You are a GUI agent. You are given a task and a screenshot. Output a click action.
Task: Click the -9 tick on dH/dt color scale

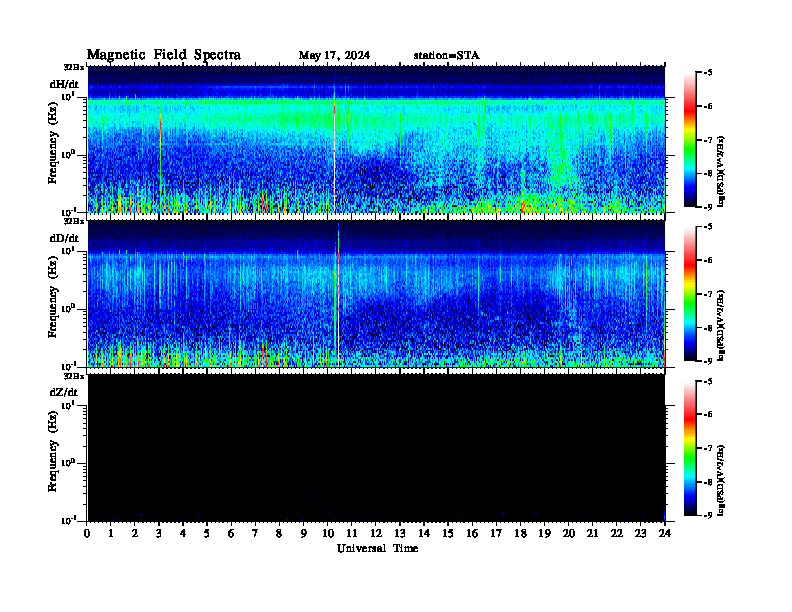click(708, 207)
